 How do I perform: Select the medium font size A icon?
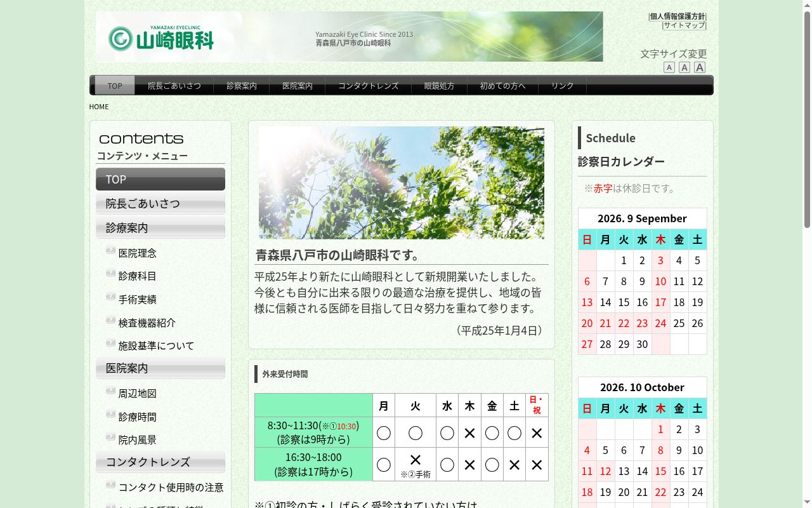pos(684,67)
